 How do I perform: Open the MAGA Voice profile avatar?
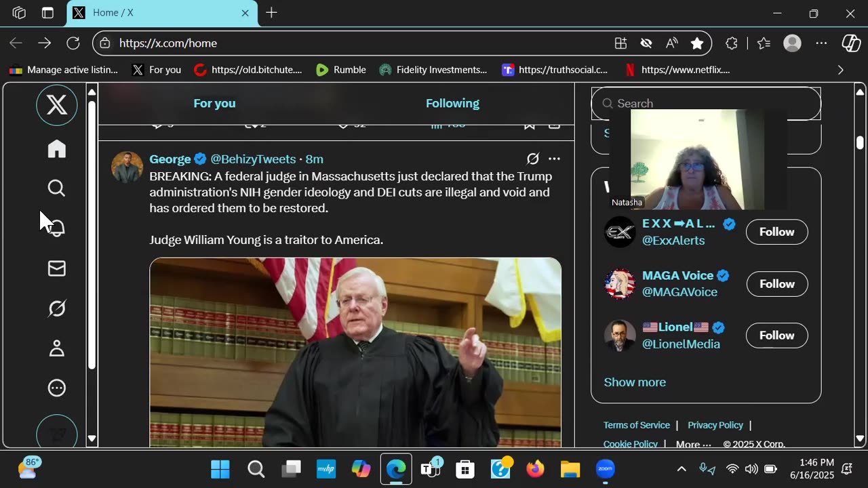(x=620, y=284)
